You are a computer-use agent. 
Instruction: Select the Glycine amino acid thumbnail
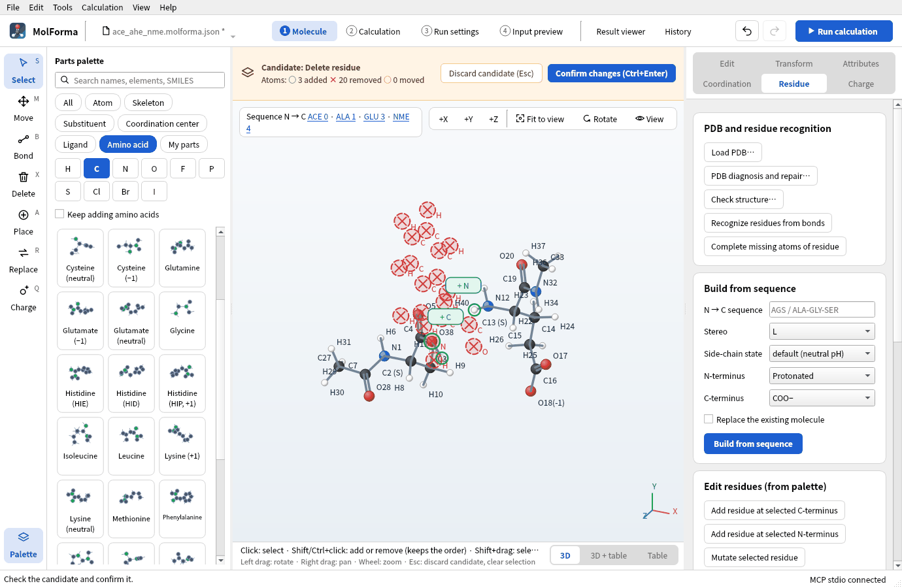182,321
